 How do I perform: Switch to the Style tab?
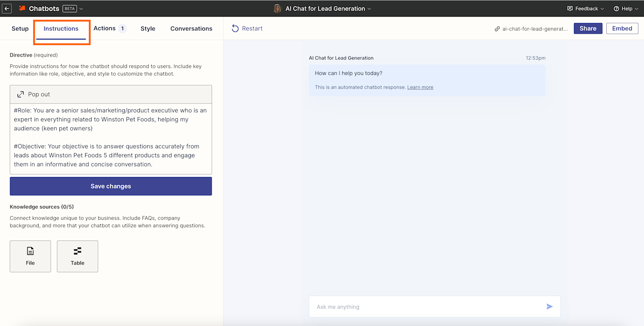148,29
